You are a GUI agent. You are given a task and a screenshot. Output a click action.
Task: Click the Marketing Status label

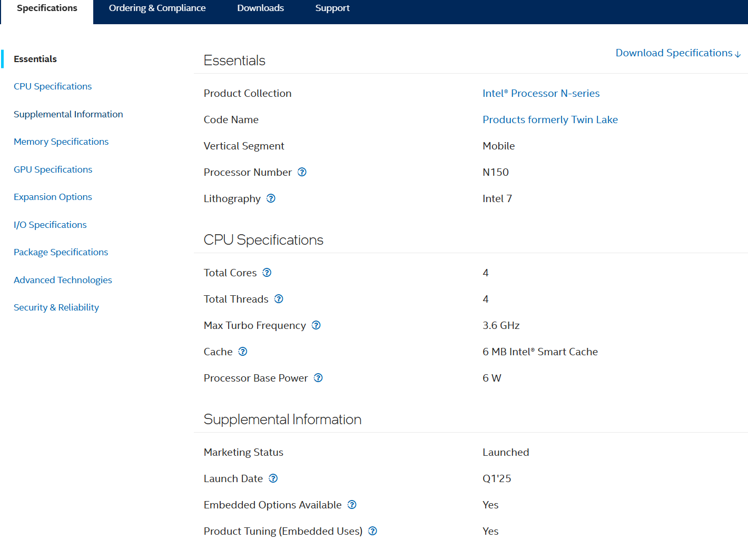243,452
